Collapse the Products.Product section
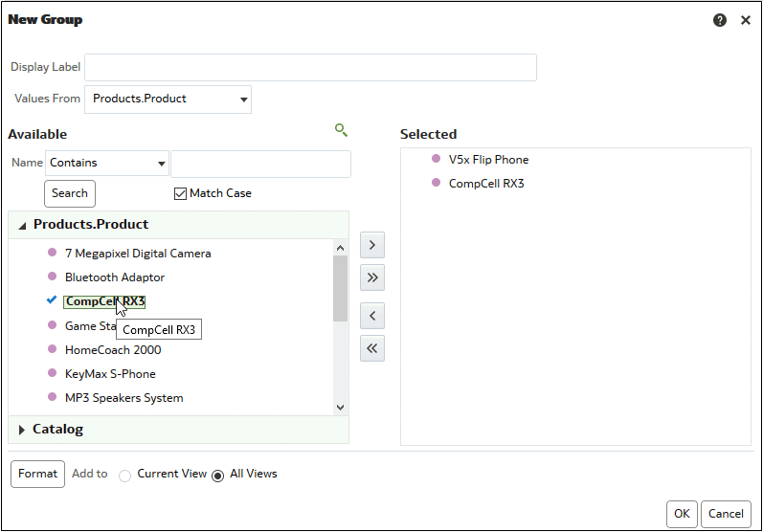763x532 pixels. 22,225
